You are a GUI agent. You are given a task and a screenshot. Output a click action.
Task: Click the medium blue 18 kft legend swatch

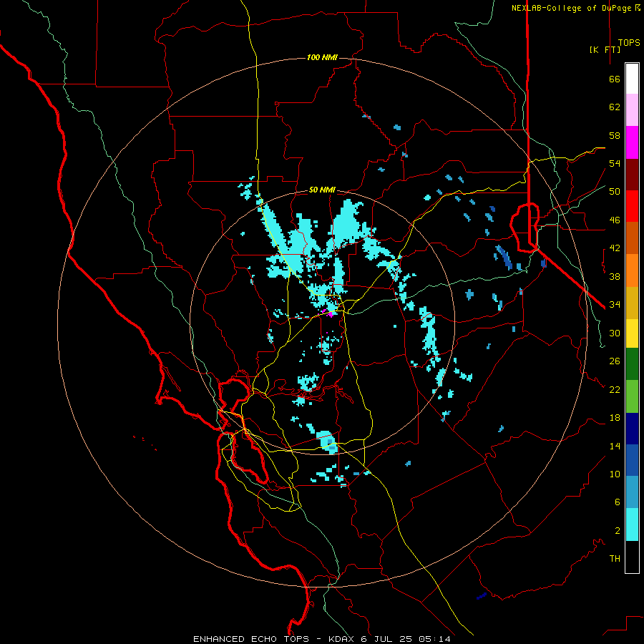(632, 460)
